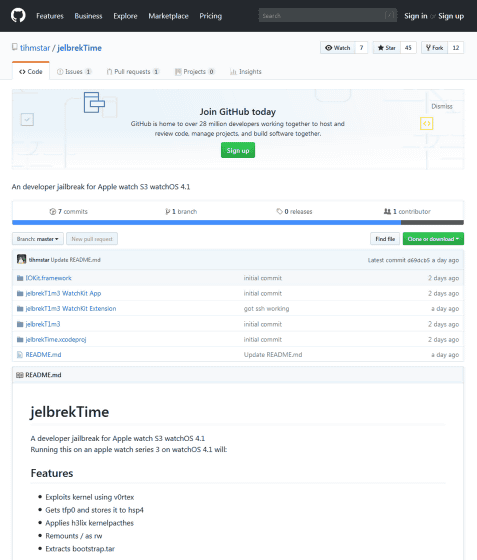The image size is (477, 560).
Task: View the 1 branch page
Action: tap(181, 211)
